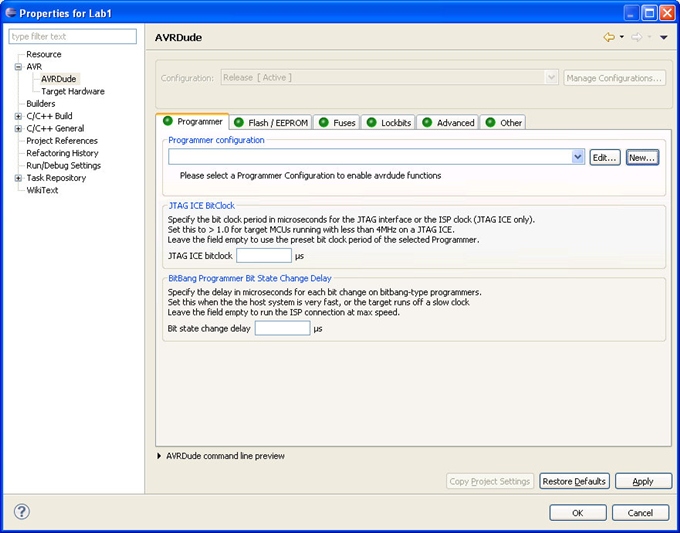Open the Programmer configuration dropdown
680x533 pixels.
pyautogui.click(x=578, y=157)
